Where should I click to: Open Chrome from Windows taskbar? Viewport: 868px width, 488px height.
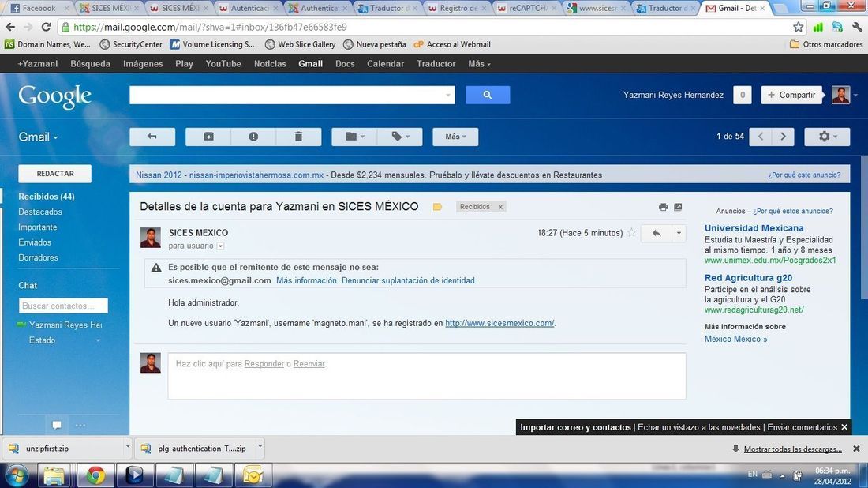(95, 475)
